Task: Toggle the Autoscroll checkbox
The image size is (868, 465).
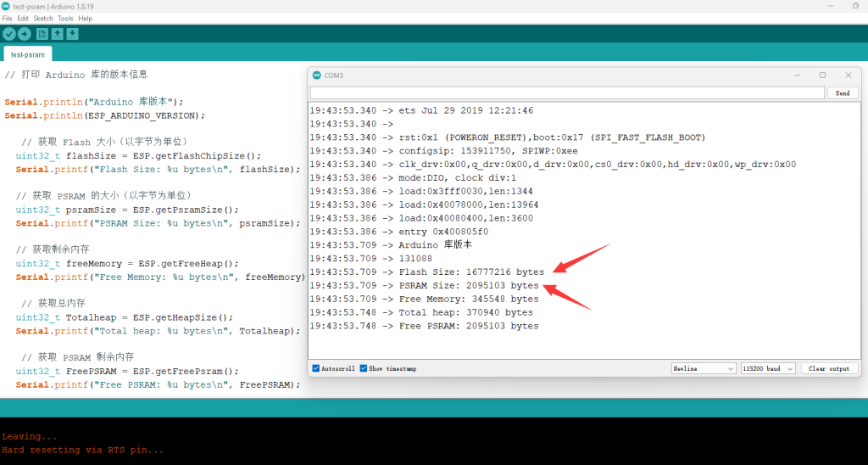Action: 316,368
